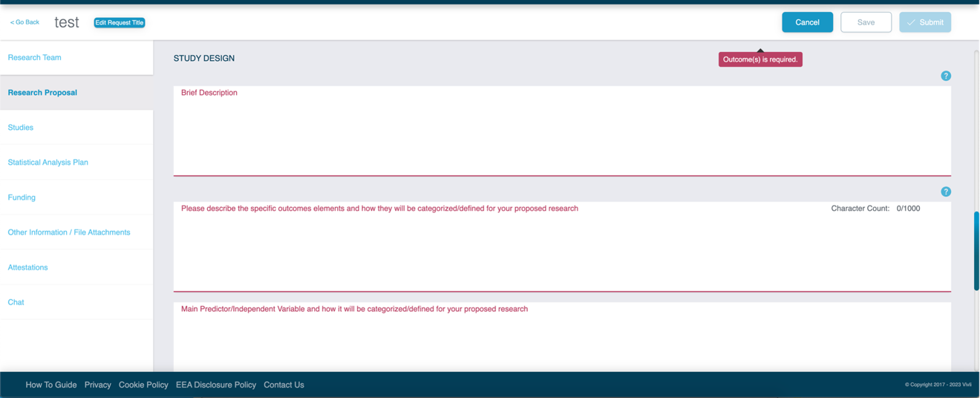Click the Cancel button

click(x=807, y=22)
